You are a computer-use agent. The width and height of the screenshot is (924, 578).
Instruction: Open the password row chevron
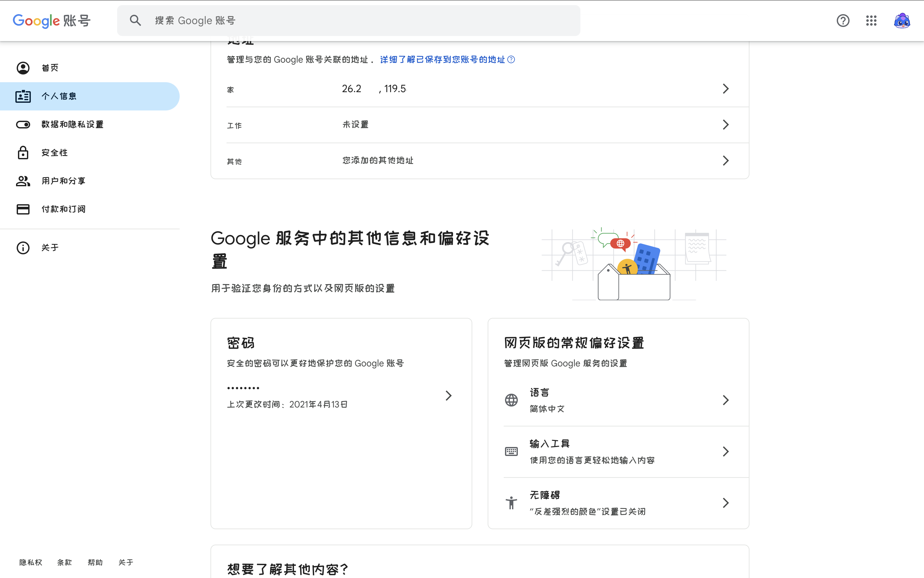click(448, 396)
